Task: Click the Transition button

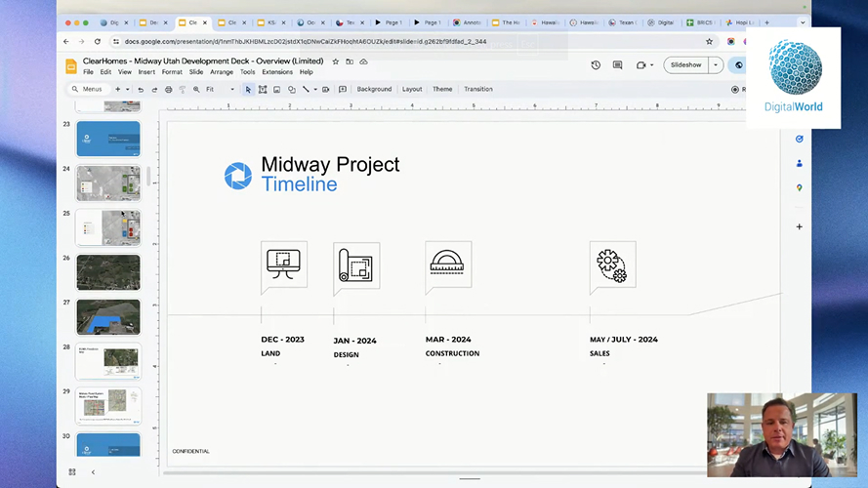Action: (x=478, y=90)
